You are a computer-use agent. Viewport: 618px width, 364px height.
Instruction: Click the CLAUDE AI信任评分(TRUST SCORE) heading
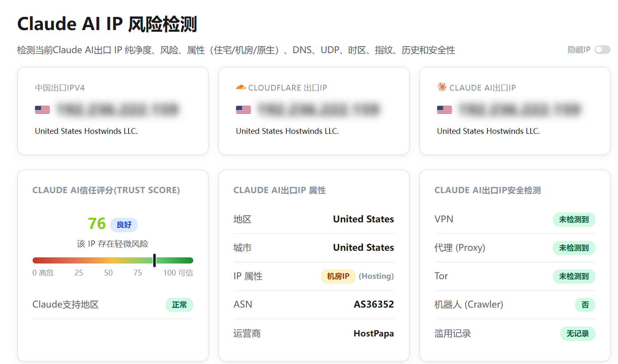[x=106, y=190]
